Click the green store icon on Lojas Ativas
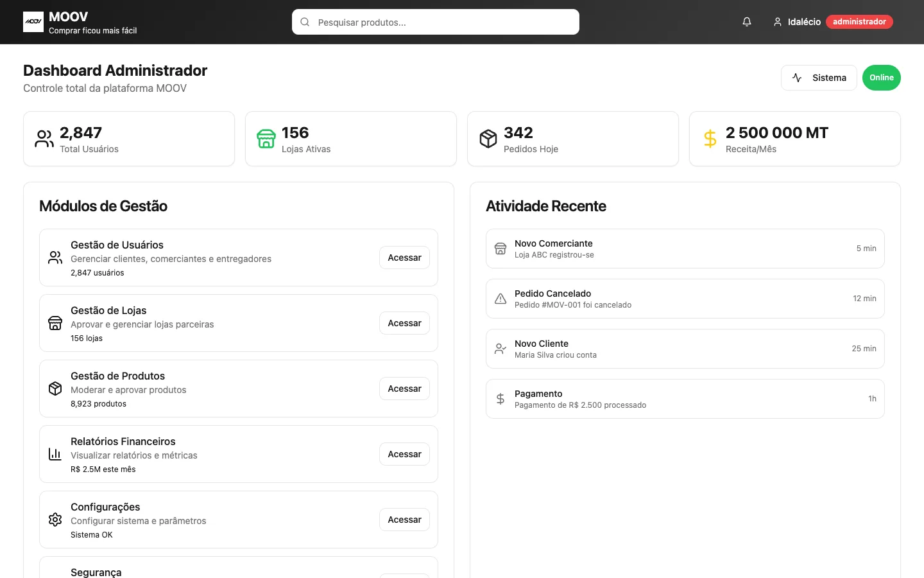Image resolution: width=924 pixels, height=578 pixels. pyautogui.click(x=266, y=139)
